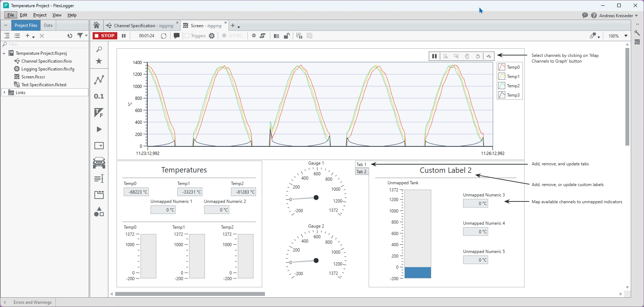Click the delete X icon in project pane
This screenshot has height=307, width=644.
(42, 36)
